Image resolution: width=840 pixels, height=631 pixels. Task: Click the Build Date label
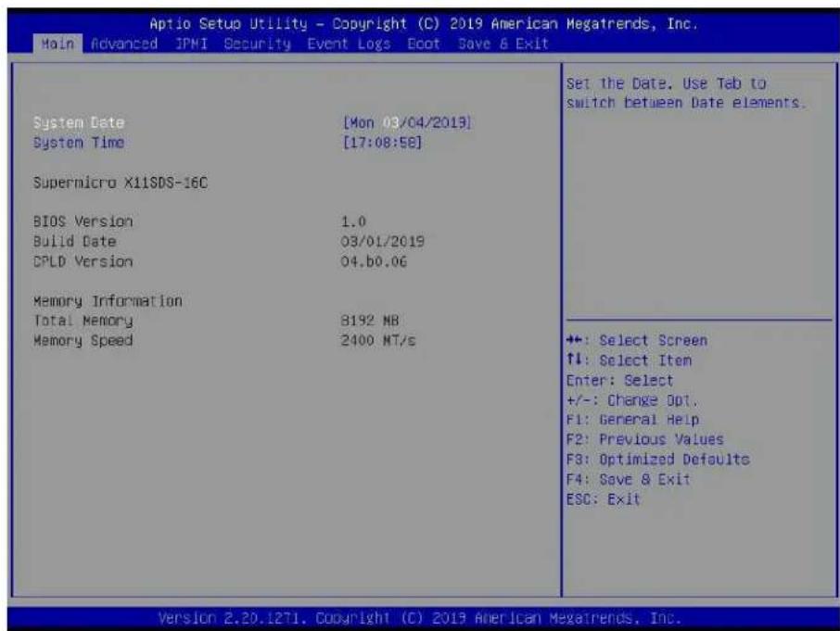coord(74,242)
